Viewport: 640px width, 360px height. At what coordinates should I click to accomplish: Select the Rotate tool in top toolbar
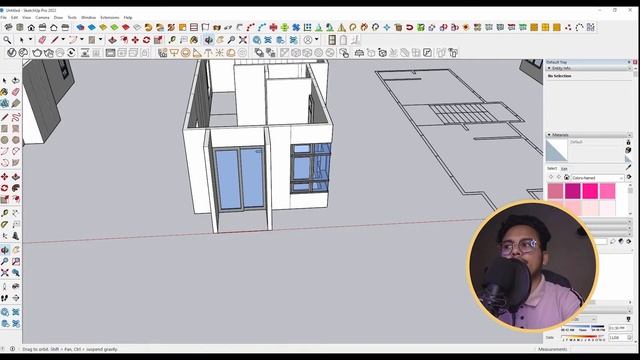pyautogui.click(x=147, y=40)
